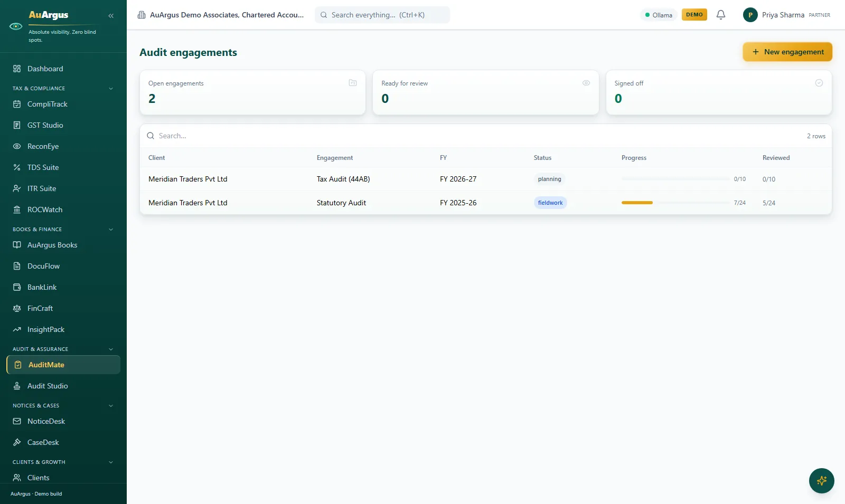The height and width of the screenshot is (504, 845).
Task: Click the 2 rows count label
Action: point(816,136)
